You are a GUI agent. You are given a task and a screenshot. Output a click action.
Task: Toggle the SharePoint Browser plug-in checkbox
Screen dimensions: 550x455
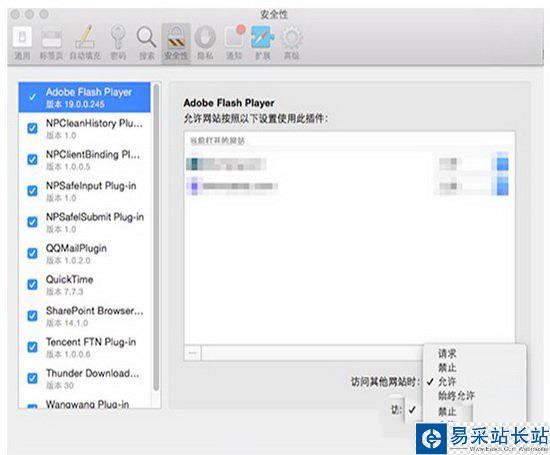[32, 316]
